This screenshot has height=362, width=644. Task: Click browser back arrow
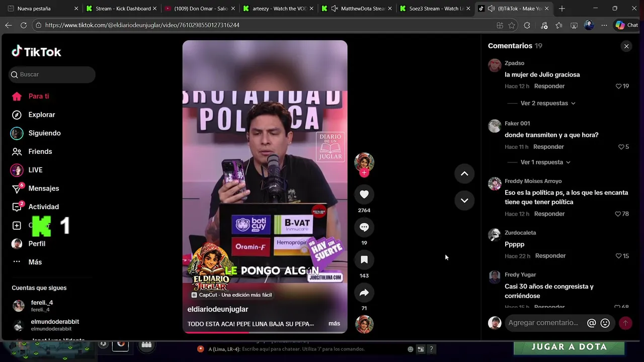click(x=9, y=25)
